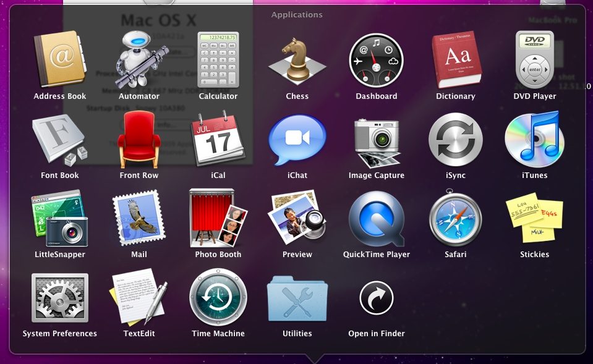Launch Front Row red chair icon
The width and height of the screenshot is (593, 364).
139,140
